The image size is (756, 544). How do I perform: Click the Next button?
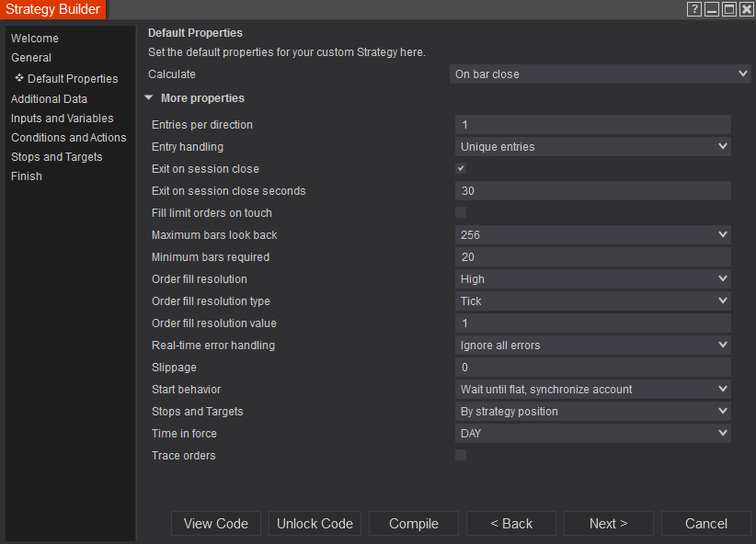[608, 524]
